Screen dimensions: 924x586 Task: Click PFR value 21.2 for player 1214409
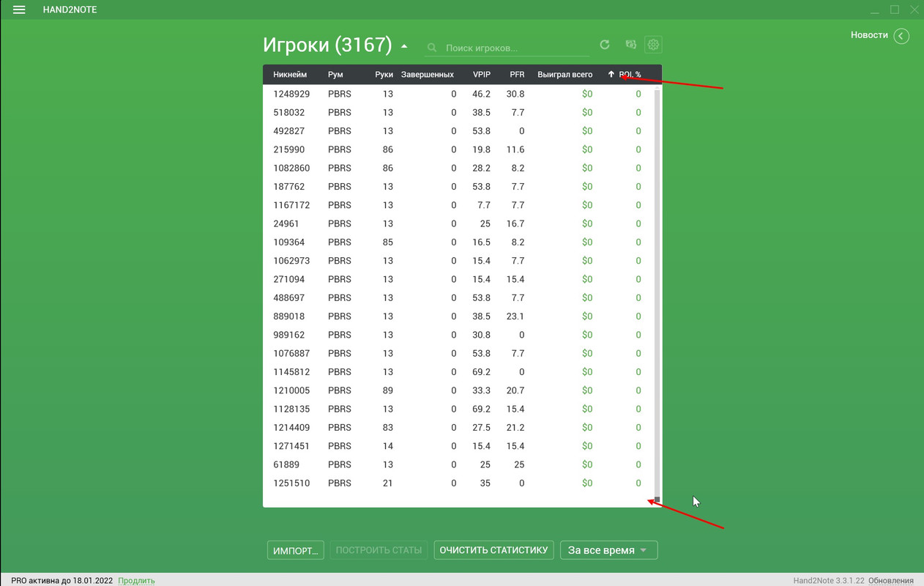click(x=515, y=427)
